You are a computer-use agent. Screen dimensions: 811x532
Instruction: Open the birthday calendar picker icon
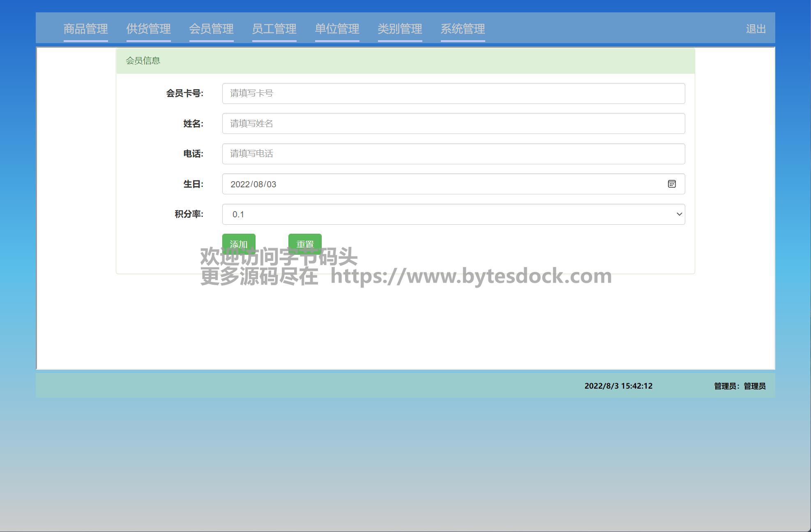click(672, 184)
